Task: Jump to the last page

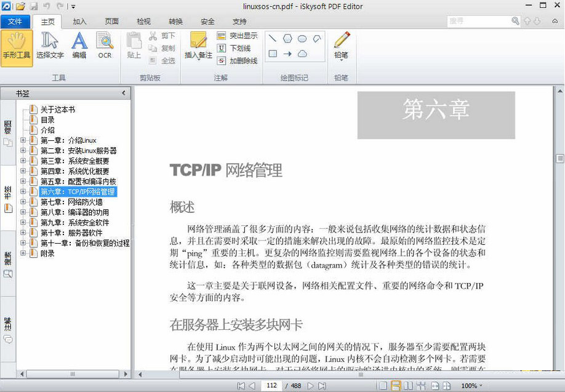Action: coord(322,386)
